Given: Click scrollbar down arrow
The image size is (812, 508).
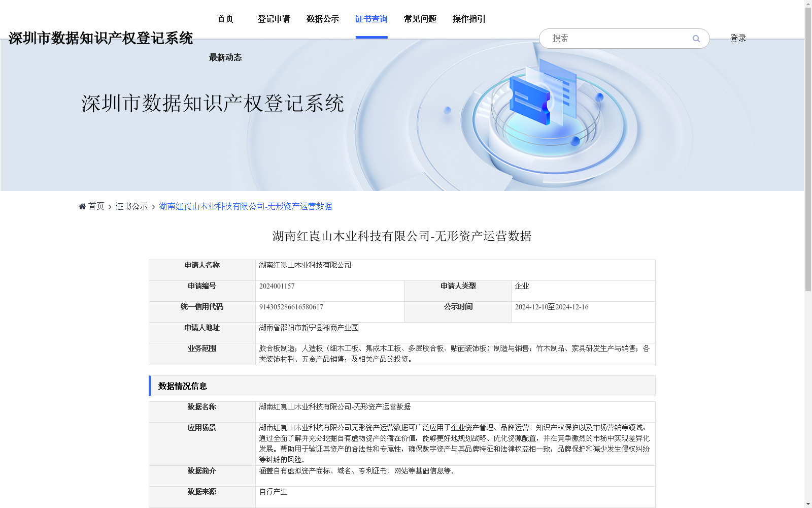Looking at the screenshot, I should click(808, 504).
